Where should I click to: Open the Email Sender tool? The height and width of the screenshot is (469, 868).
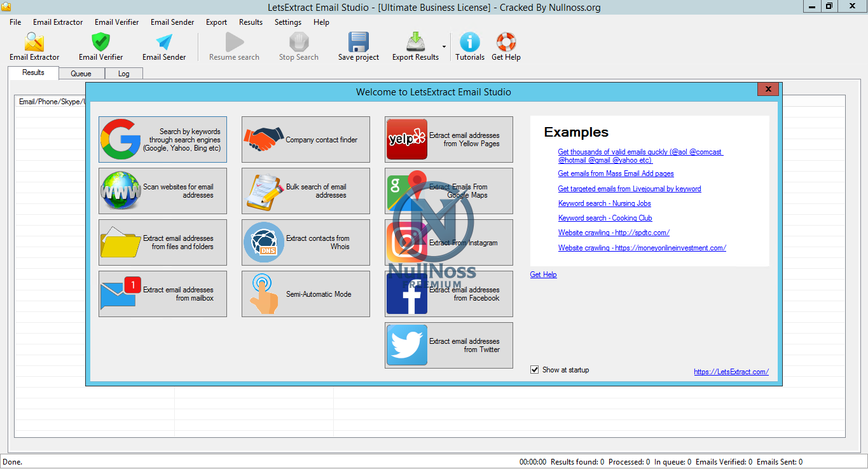164,46
